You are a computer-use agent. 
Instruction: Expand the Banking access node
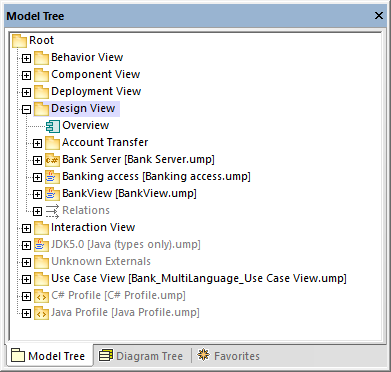pos(38,178)
